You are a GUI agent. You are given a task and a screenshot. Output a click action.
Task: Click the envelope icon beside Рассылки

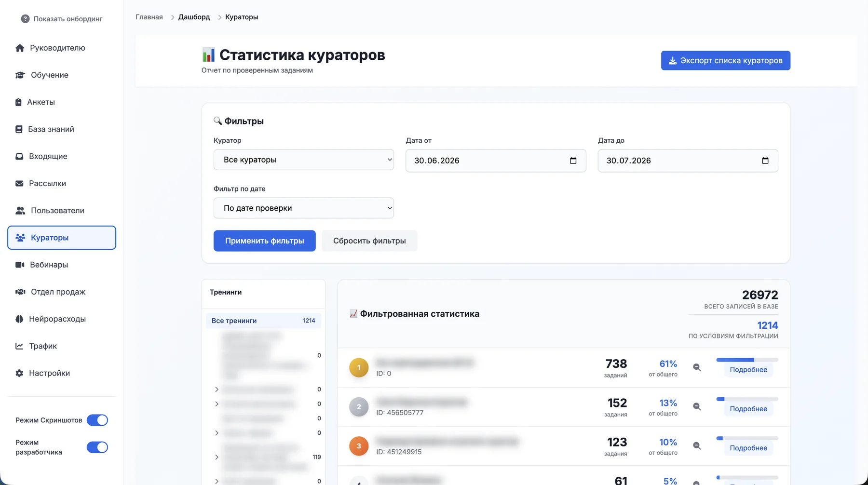[x=19, y=183]
